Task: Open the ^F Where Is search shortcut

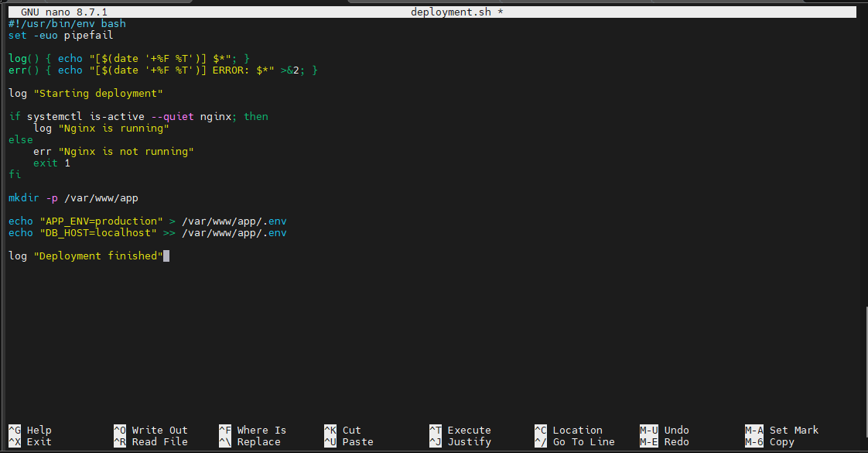Action: click(x=252, y=431)
